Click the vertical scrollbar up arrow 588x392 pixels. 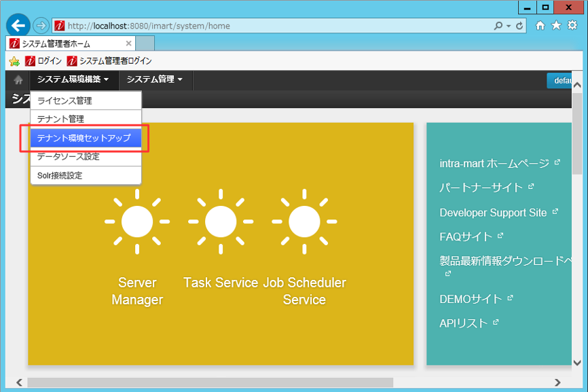[x=578, y=85]
